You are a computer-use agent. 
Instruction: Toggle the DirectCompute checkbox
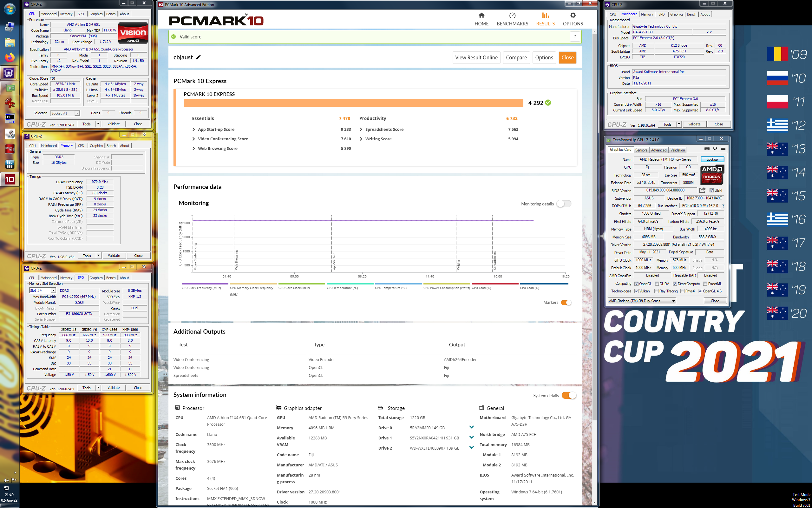coord(675,284)
